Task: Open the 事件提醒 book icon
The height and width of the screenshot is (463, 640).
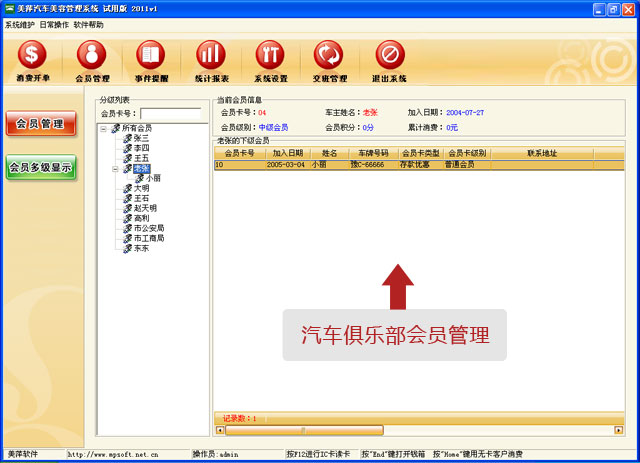Action: (x=151, y=54)
